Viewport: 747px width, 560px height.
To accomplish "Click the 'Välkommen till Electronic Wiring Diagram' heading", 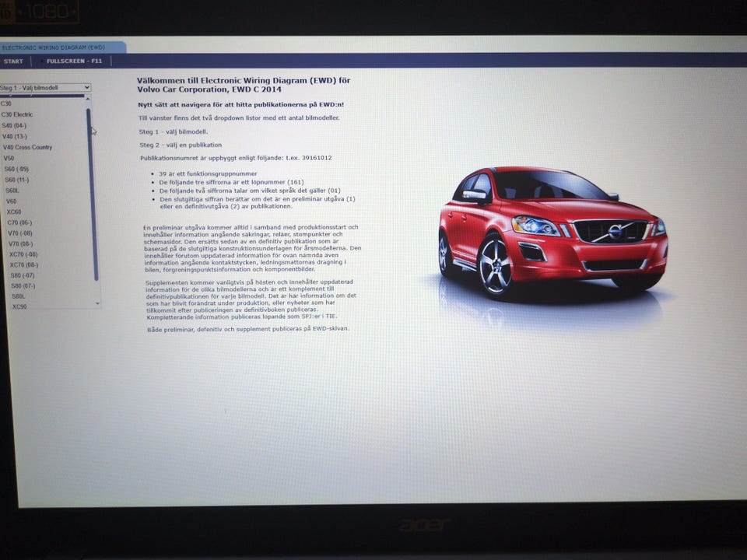I will pyautogui.click(x=244, y=85).
